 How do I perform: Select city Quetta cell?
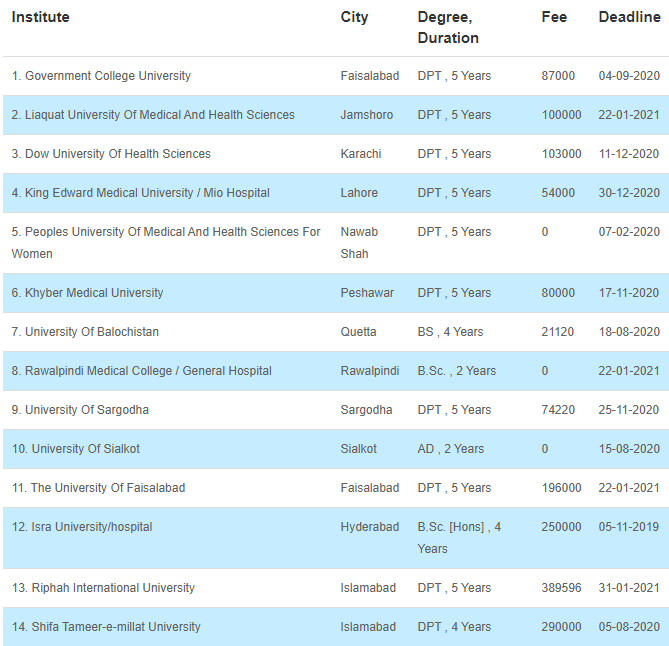click(358, 332)
